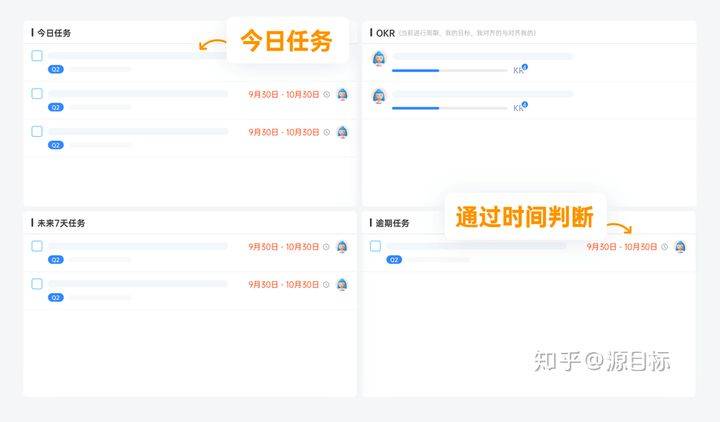Viewport: 720px width, 422px height.
Task: Check the third task in 今日任务 panel
Action: [x=37, y=132]
